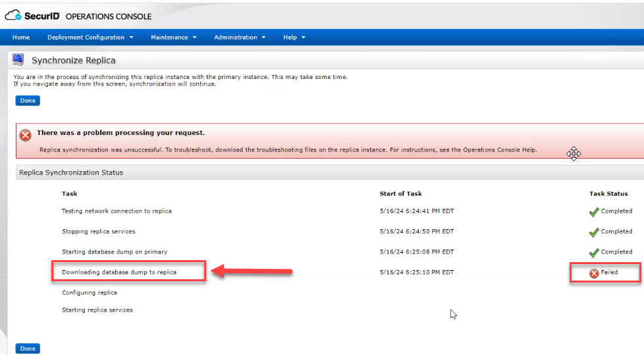Viewport: 644px width, 355px height.
Task: Click the red error icon in alert banner
Action: (x=26, y=135)
